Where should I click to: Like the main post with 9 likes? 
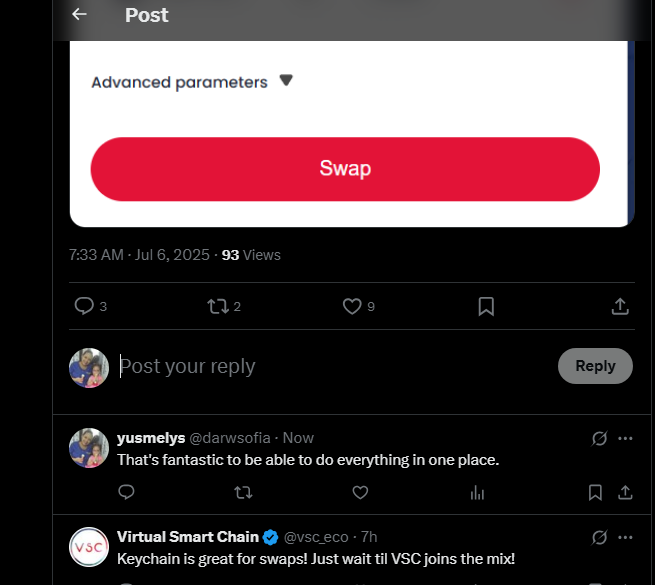[x=352, y=306]
